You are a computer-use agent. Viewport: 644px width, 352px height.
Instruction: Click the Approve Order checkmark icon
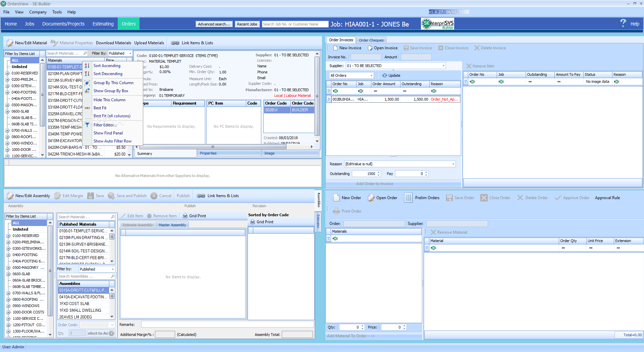(557, 198)
